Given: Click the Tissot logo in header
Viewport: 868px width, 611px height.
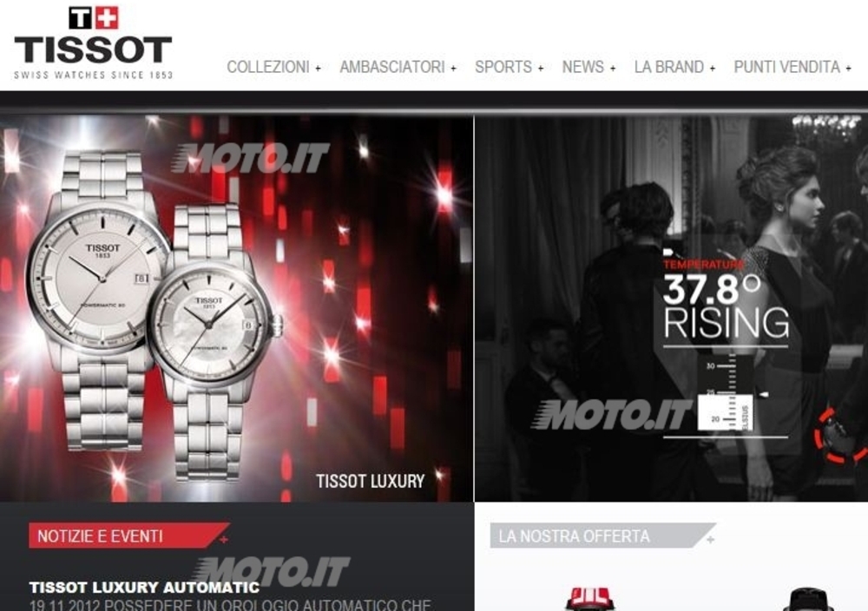Looking at the screenshot, I should click(x=93, y=43).
